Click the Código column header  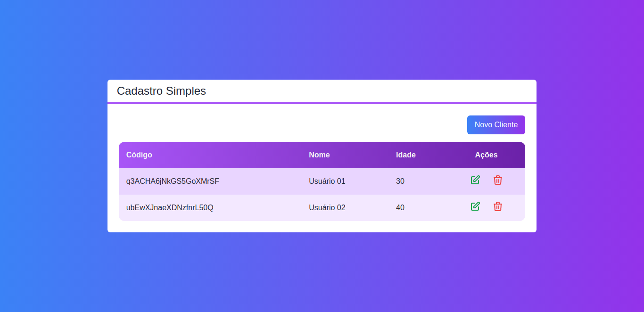[x=139, y=155]
